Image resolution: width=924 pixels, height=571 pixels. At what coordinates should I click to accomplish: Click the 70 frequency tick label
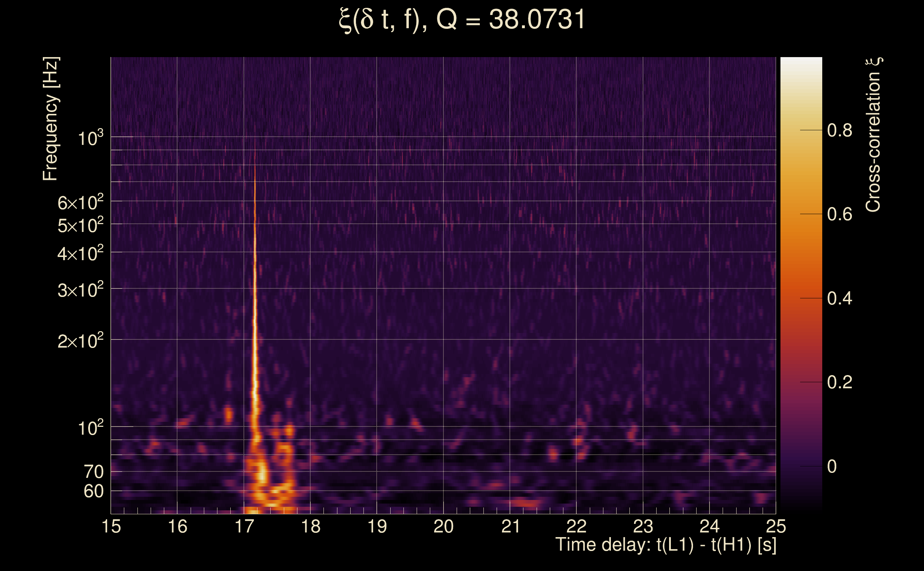[x=93, y=472]
